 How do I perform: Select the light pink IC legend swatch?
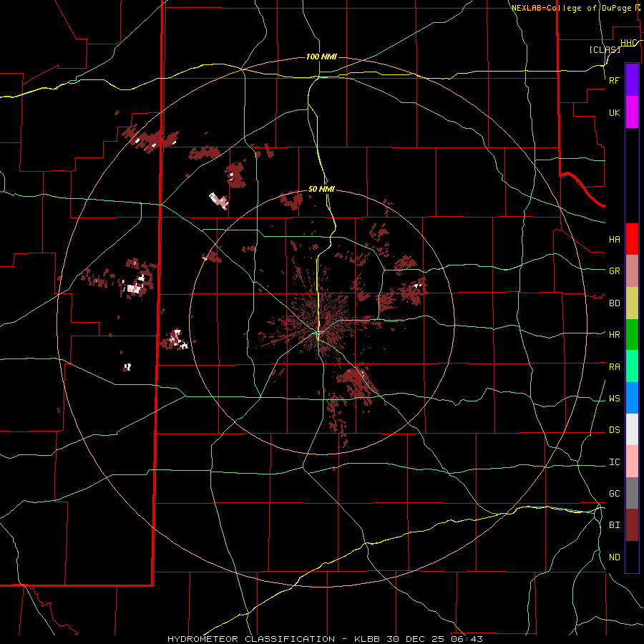pyautogui.click(x=632, y=462)
